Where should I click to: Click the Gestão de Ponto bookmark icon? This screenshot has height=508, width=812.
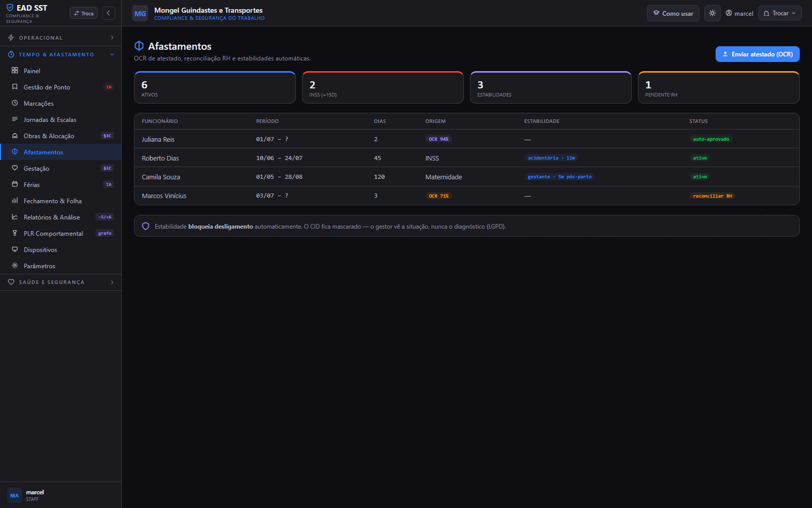coord(15,87)
